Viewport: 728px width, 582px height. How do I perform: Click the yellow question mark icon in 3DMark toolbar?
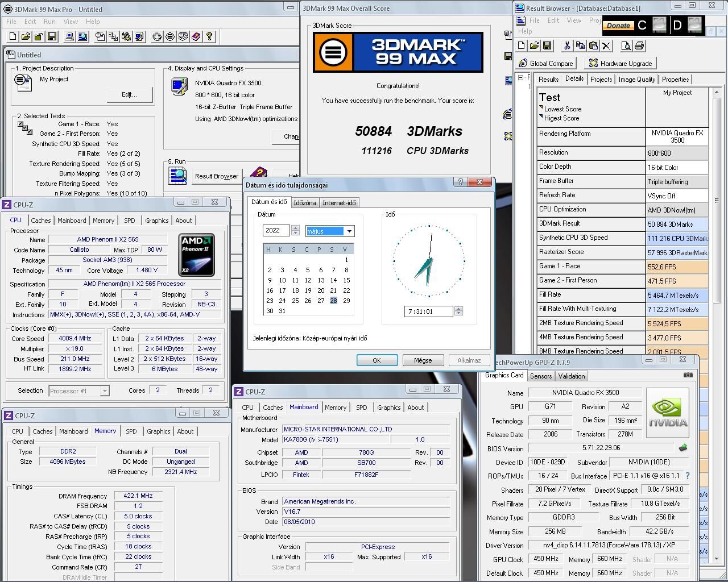tap(209, 37)
